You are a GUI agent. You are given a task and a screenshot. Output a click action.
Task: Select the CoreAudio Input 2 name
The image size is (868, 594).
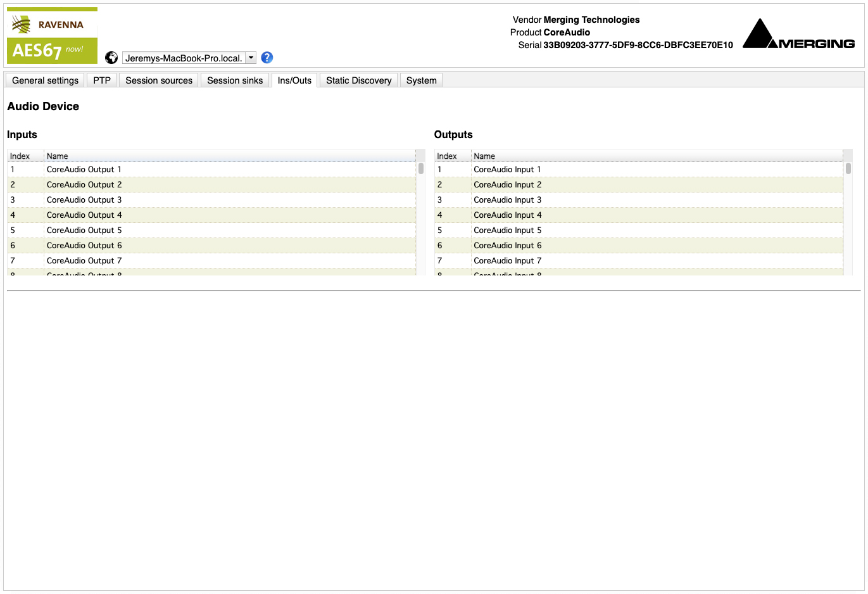(x=507, y=185)
